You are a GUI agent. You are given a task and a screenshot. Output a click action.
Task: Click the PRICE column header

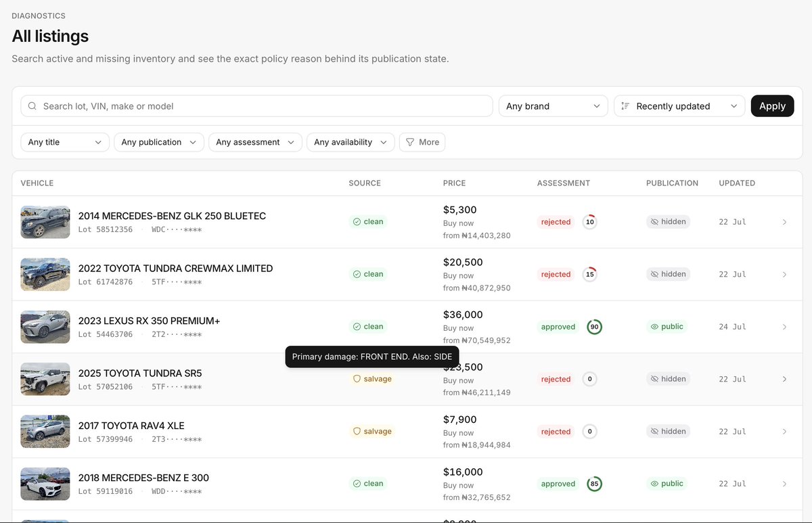(x=455, y=183)
